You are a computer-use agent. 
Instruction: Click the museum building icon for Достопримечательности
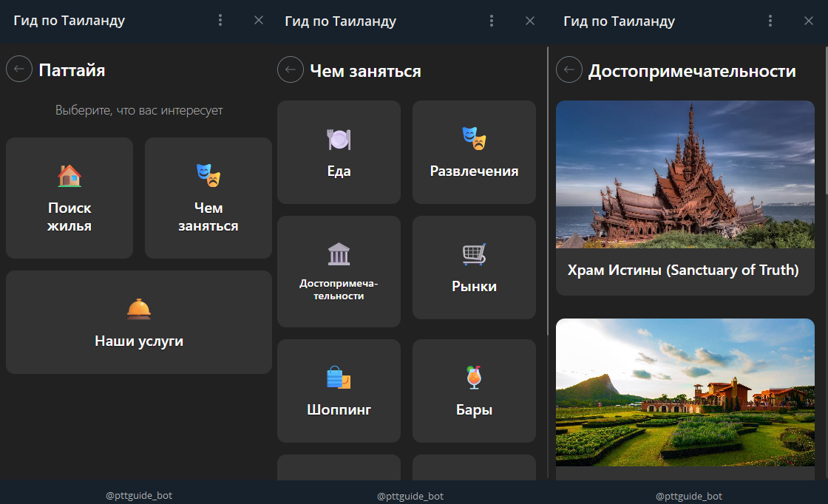pos(339,253)
